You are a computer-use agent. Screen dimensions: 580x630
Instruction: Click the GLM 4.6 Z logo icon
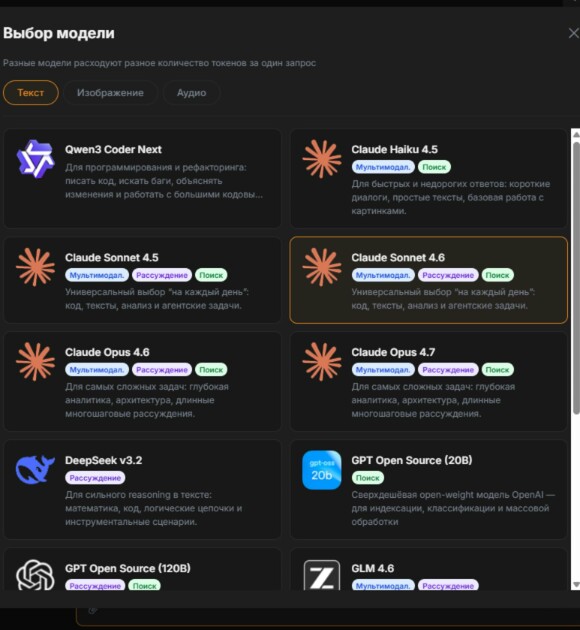(x=322, y=575)
